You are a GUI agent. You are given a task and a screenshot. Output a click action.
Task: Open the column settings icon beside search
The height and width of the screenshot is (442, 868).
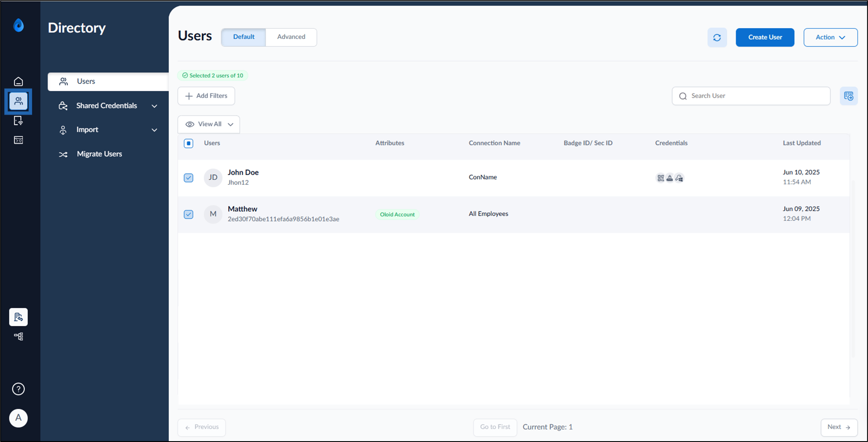849,96
